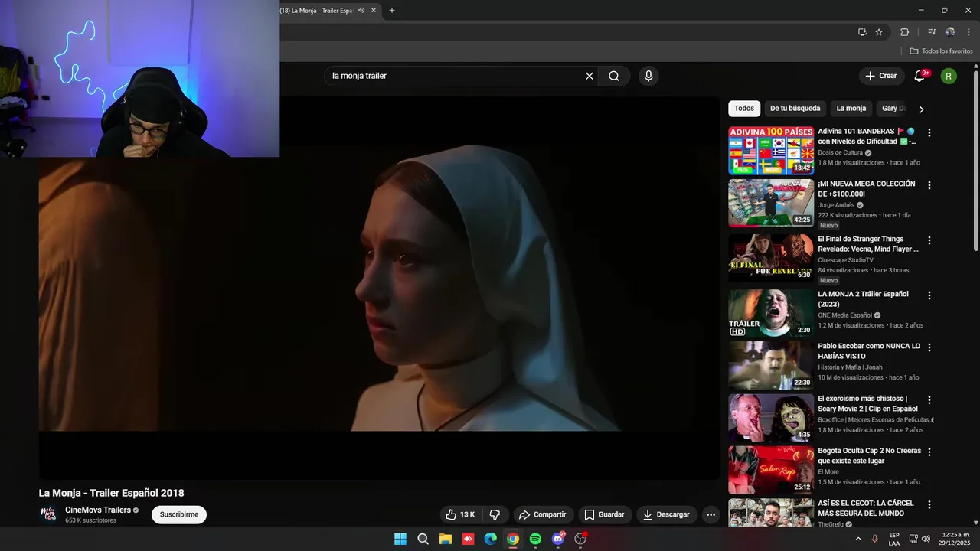Image resolution: width=980 pixels, height=551 pixels.
Task: Open El Final de Stranger Things thumbnail
Action: point(771,258)
